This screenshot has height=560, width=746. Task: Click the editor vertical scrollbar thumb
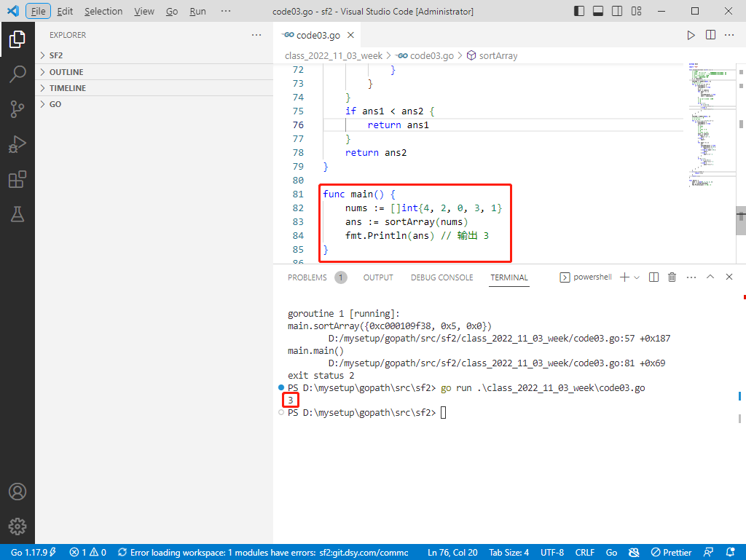[741, 221]
